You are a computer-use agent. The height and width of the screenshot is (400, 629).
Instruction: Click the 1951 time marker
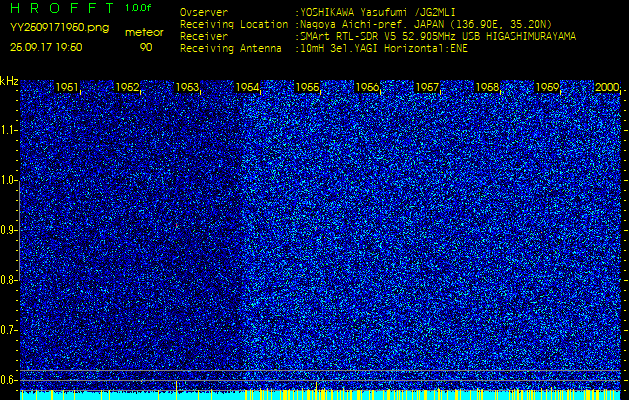(x=67, y=87)
